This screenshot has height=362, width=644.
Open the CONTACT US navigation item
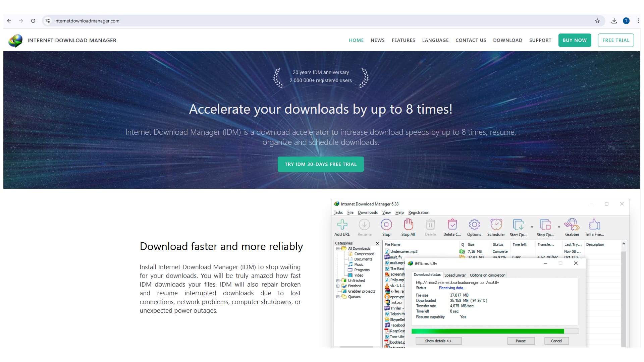(x=471, y=40)
